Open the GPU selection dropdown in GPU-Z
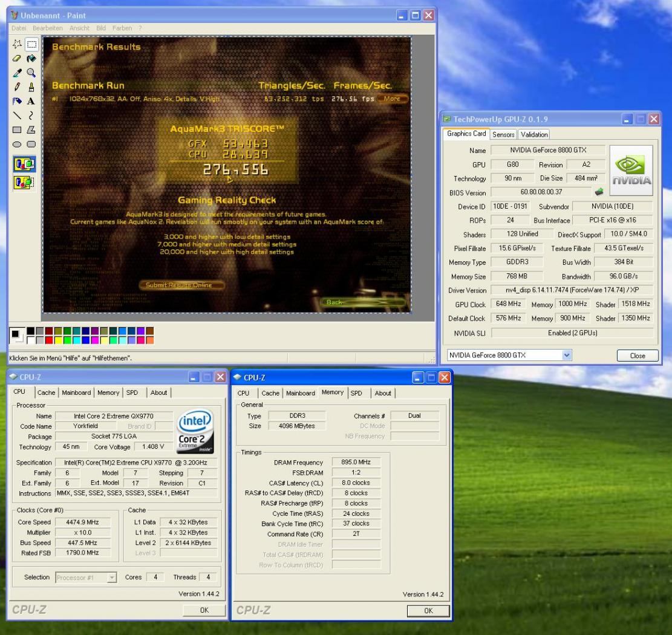This screenshot has width=672, height=635. pyautogui.click(x=567, y=356)
